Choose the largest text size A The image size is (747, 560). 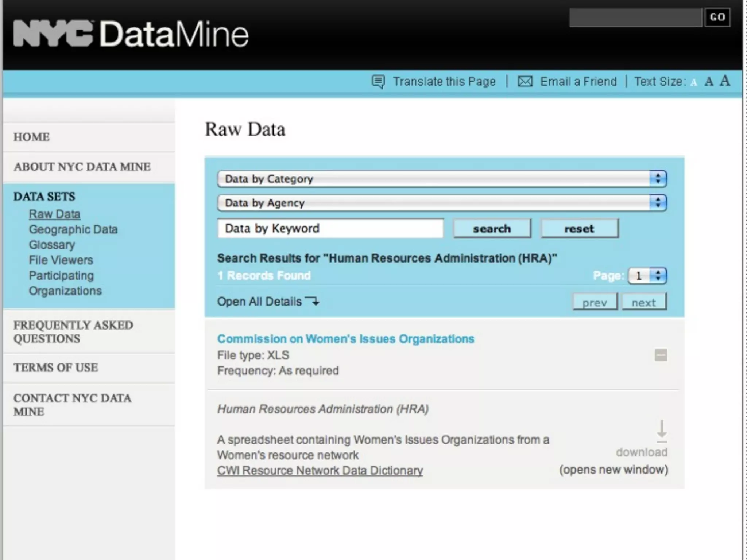click(x=725, y=81)
